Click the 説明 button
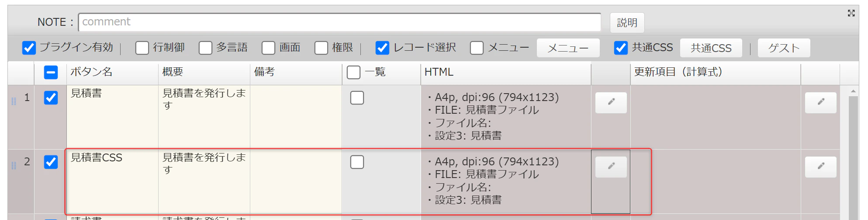The width and height of the screenshot is (868, 220). tap(627, 22)
